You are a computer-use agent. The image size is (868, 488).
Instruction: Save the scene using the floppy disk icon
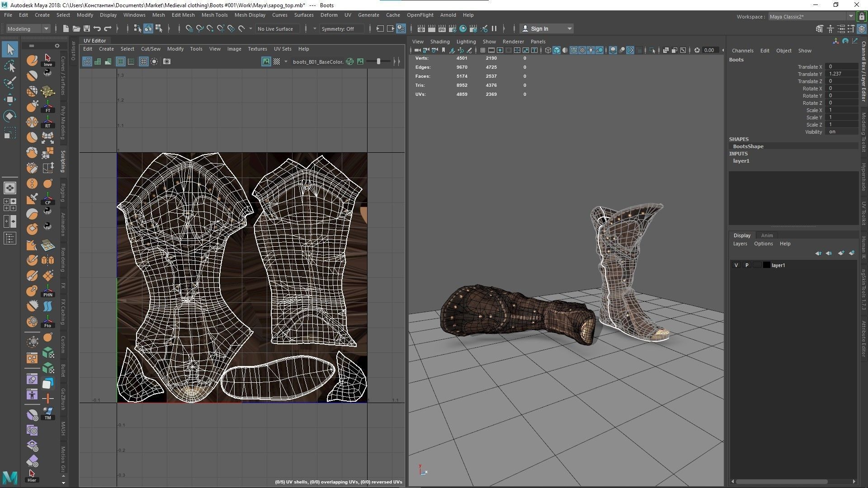click(x=87, y=28)
